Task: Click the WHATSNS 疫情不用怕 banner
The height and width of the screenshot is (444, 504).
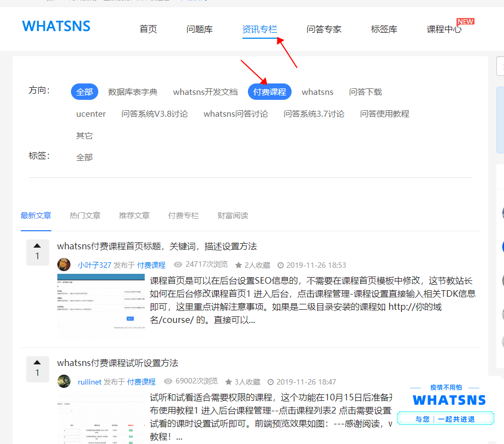Action: 446,408
